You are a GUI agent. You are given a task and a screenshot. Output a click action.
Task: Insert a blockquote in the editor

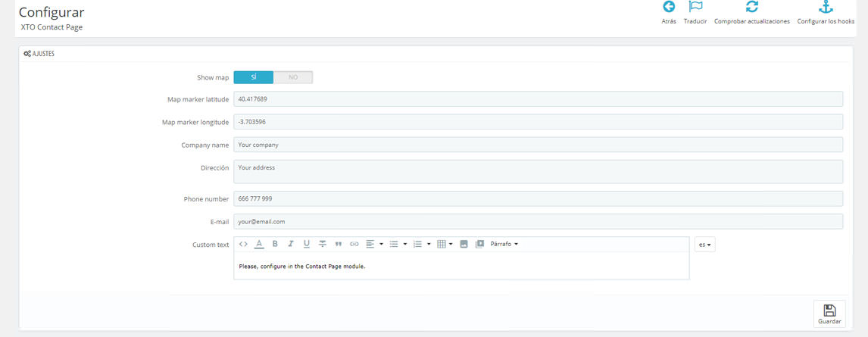tap(339, 244)
